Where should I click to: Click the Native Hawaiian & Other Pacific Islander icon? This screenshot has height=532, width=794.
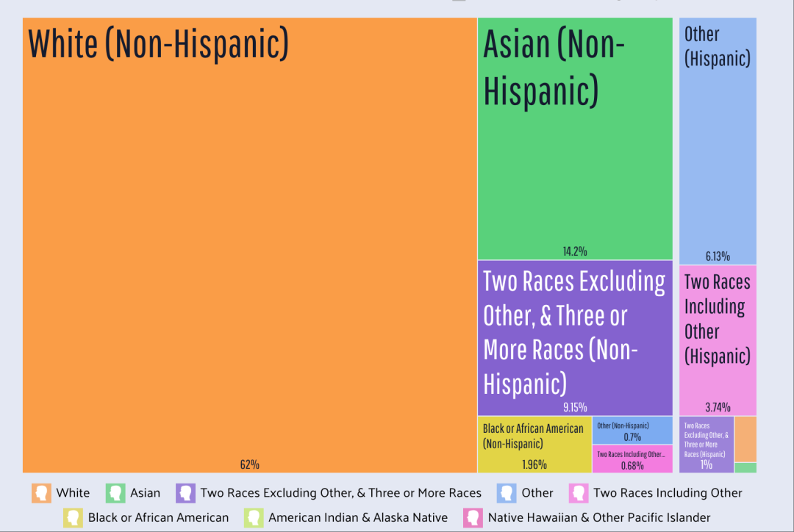[473, 517]
